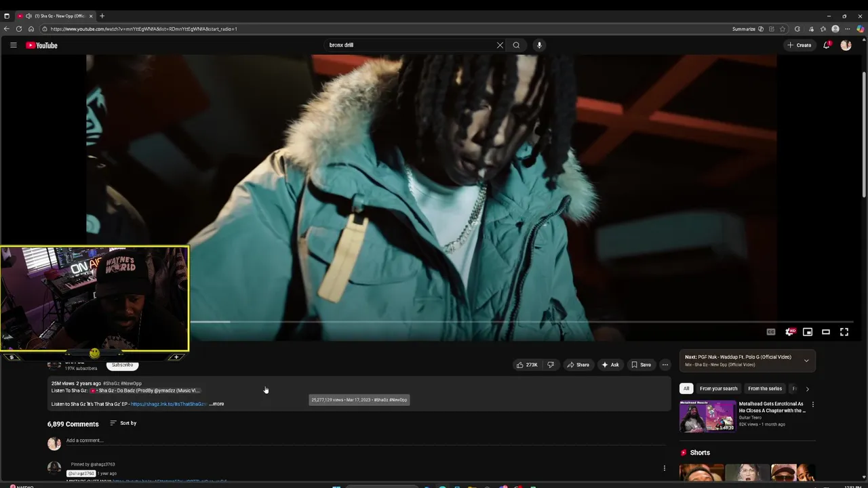Open the #ShaGz hashtag link

coord(111,384)
